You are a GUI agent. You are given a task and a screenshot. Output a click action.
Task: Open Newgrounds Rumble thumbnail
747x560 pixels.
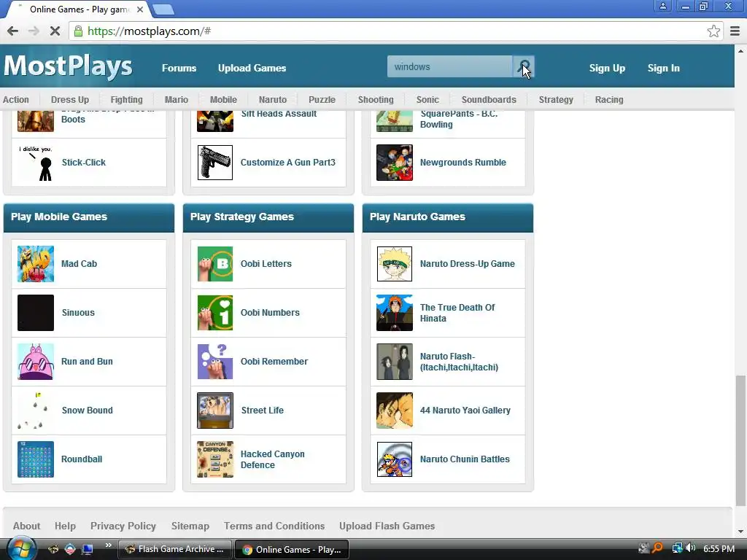click(x=395, y=163)
